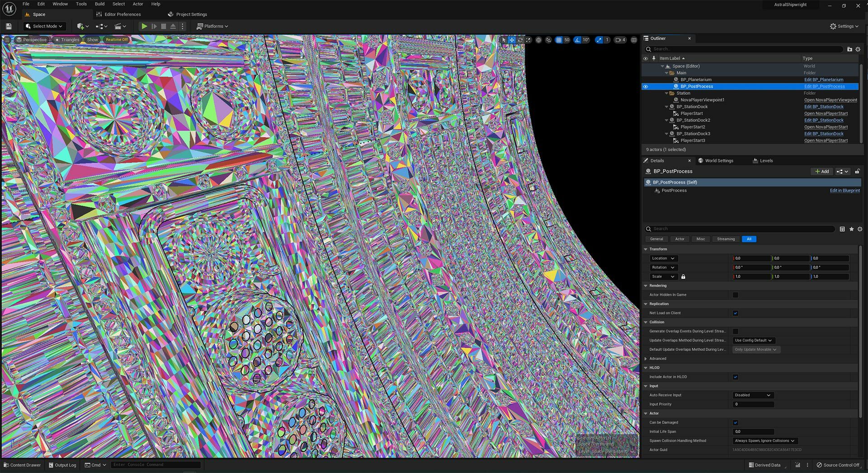Viewport: 868px width, 473px height.
Task: Activate the Scale gizmo tool
Action: coord(528,40)
